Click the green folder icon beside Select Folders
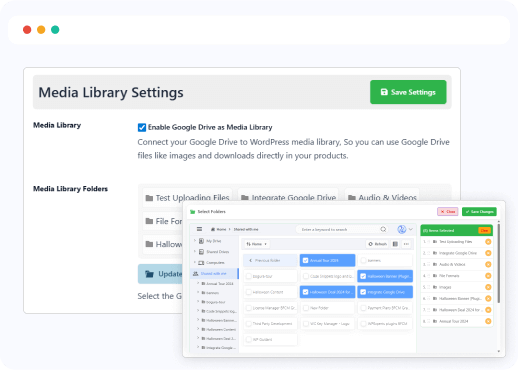 [x=193, y=212]
